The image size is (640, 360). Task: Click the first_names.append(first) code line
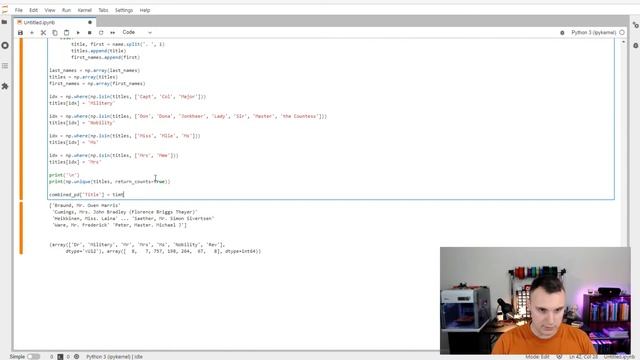[105, 58]
